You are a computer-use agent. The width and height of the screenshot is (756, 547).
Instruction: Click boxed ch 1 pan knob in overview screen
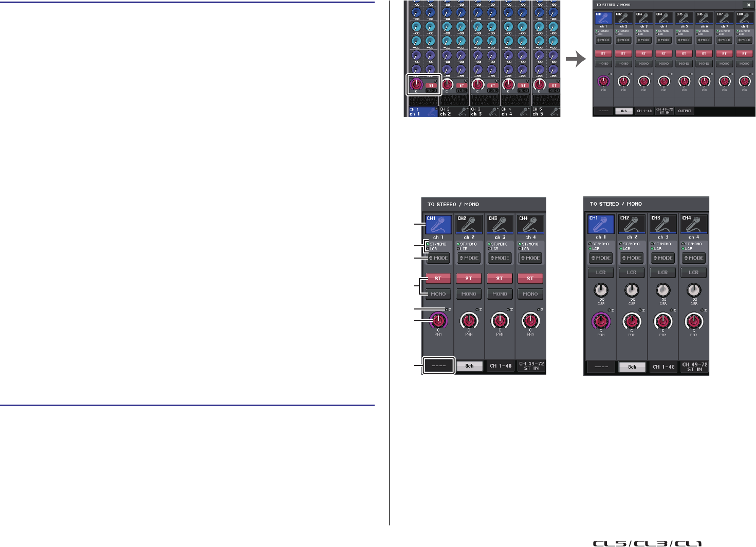click(416, 84)
